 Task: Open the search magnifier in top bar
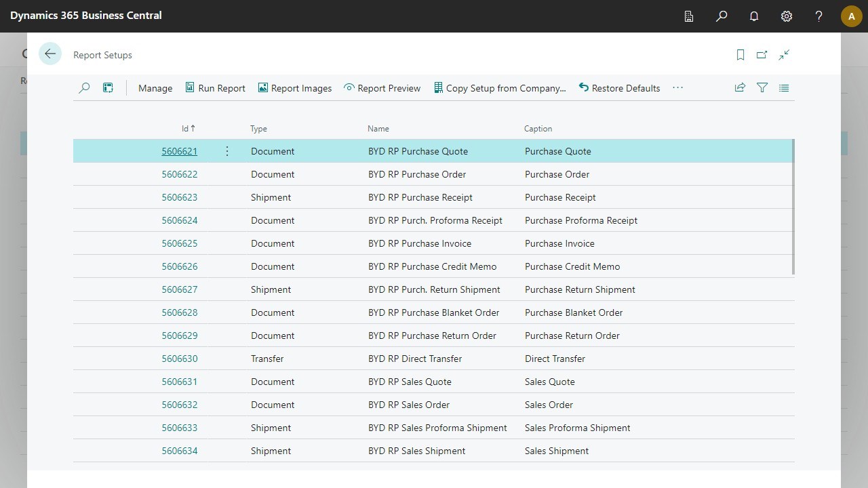coord(722,16)
